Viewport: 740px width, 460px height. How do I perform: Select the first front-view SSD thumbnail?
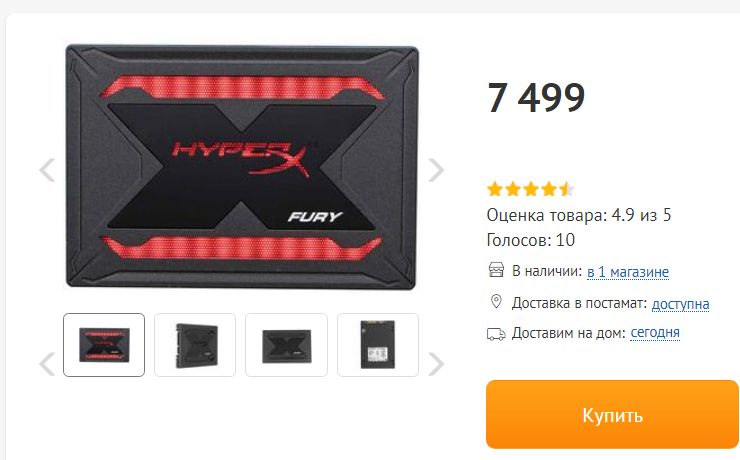click(x=104, y=345)
